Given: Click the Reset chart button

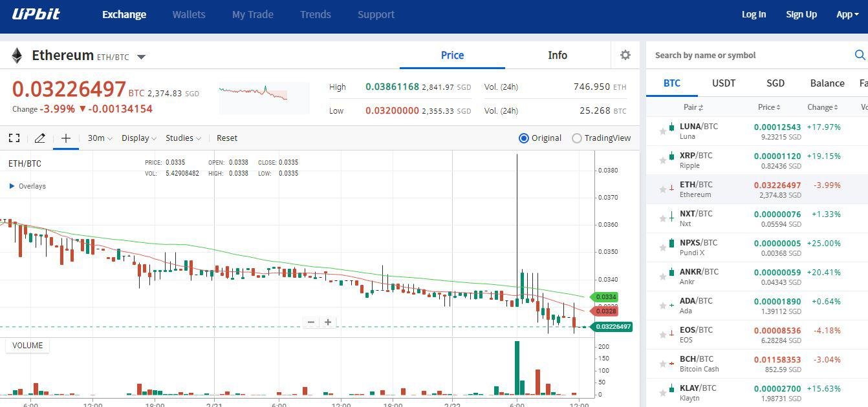Looking at the screenshot, I should tap(226, 138).
